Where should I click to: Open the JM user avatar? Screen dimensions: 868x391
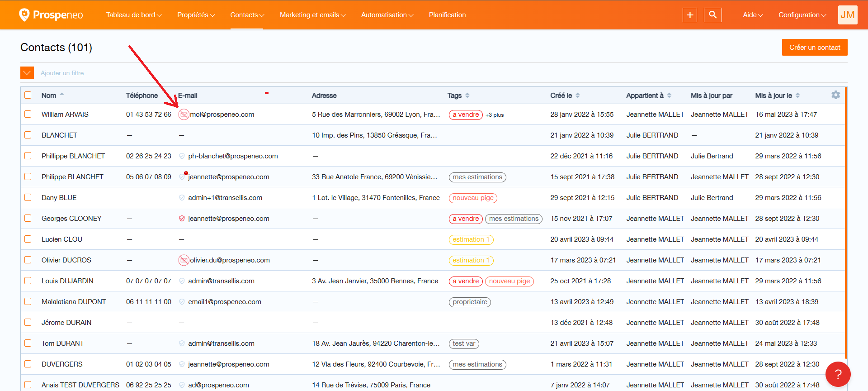[x=848, y=15]
